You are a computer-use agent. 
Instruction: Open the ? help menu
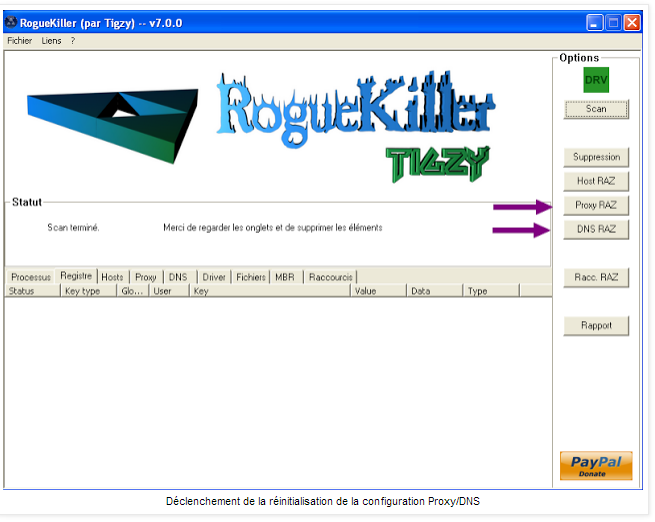73,41
